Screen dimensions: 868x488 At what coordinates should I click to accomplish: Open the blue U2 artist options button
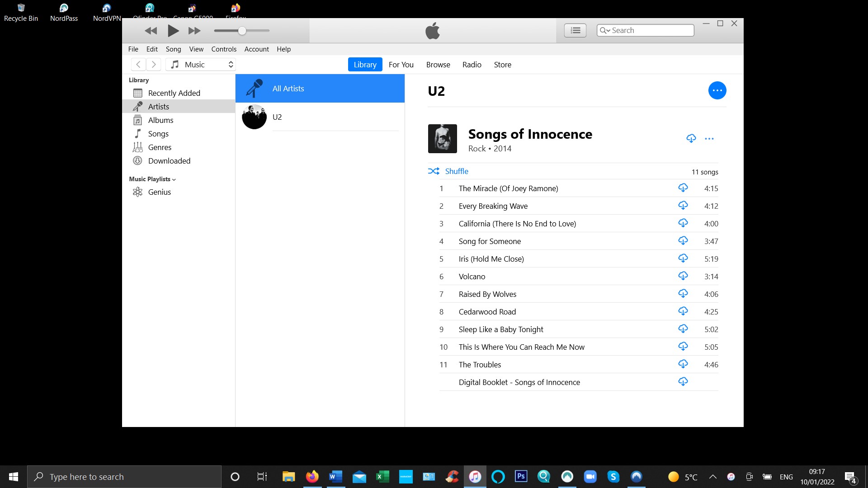pos(717,90)
